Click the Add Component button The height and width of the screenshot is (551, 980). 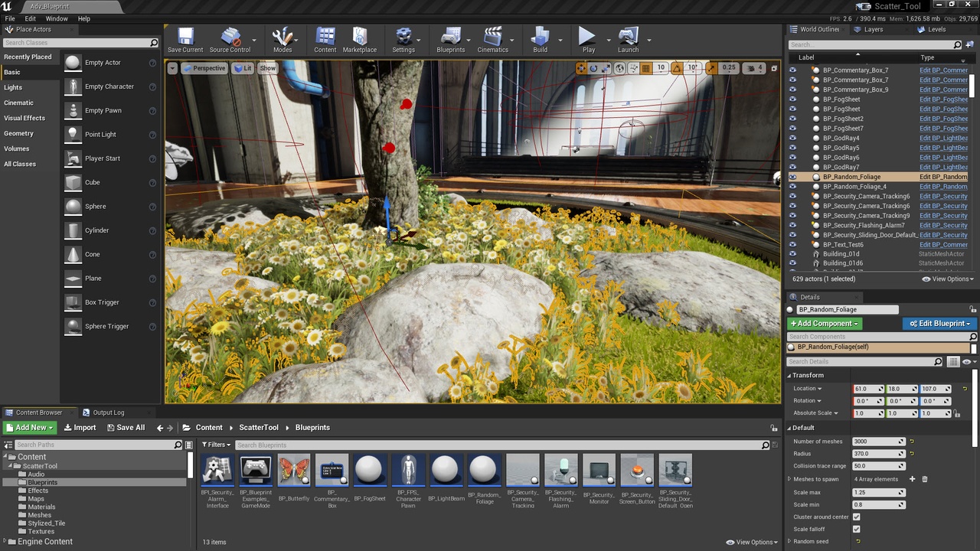(825, 324)
